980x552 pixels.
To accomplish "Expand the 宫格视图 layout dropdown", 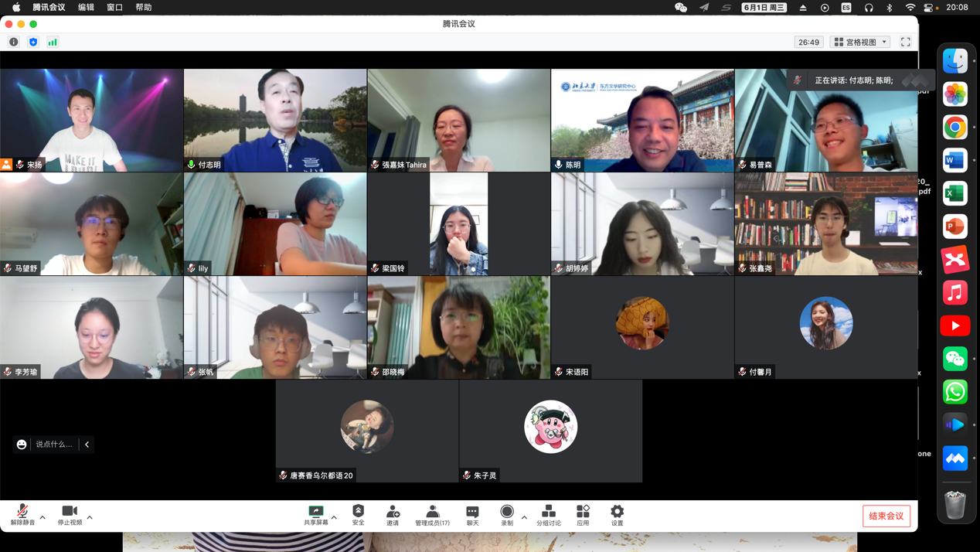I will click(x=860, y=43).
